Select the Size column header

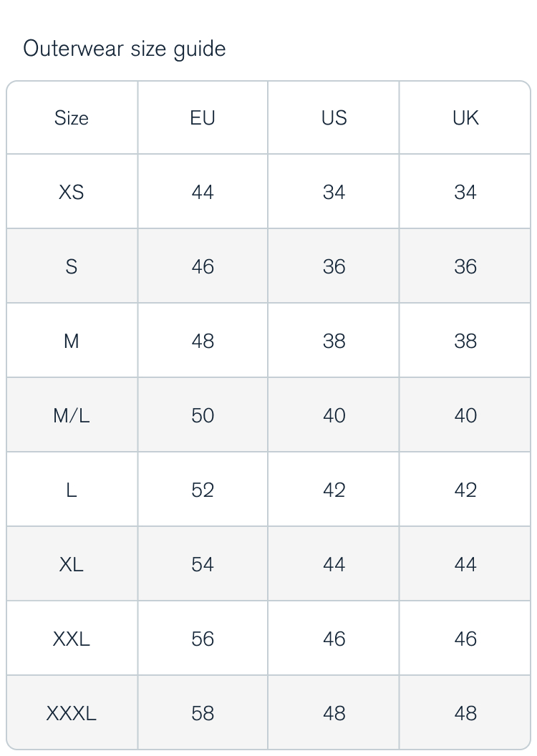[x=72, y=118]
